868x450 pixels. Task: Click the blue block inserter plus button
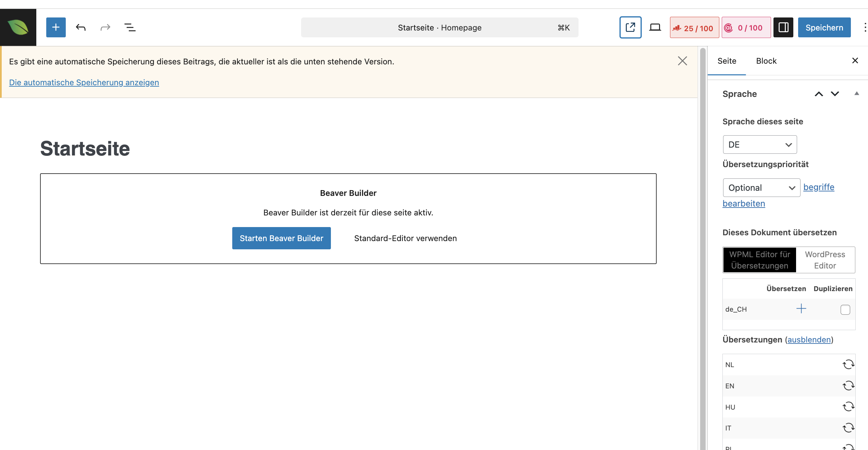click(x=56, y=27)
